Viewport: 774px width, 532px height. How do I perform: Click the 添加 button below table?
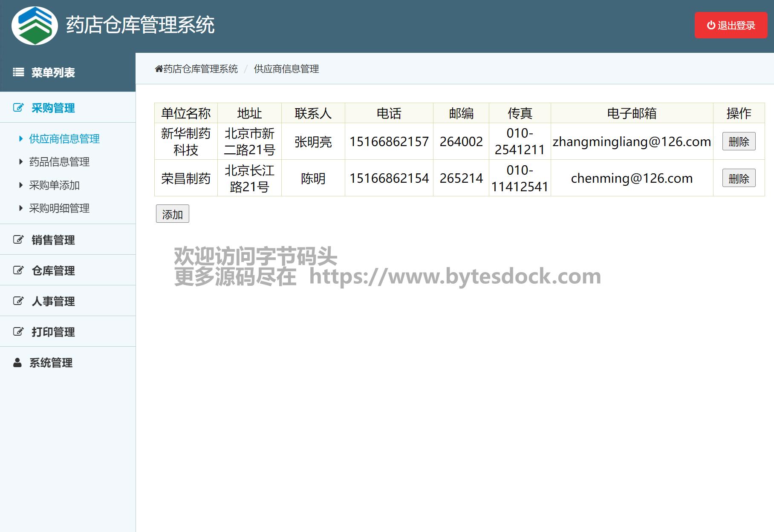tap(172, 214)
